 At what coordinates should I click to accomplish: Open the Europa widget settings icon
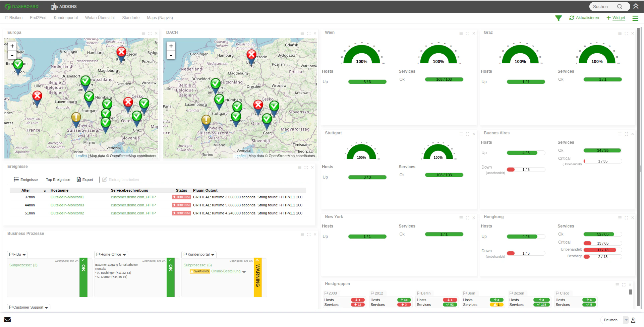click(x=143, y=34)
